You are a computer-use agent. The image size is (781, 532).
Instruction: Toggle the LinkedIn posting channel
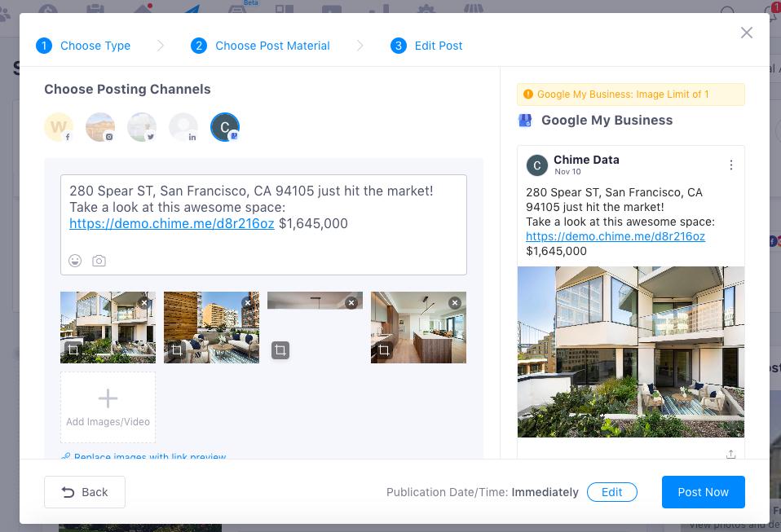183,127
